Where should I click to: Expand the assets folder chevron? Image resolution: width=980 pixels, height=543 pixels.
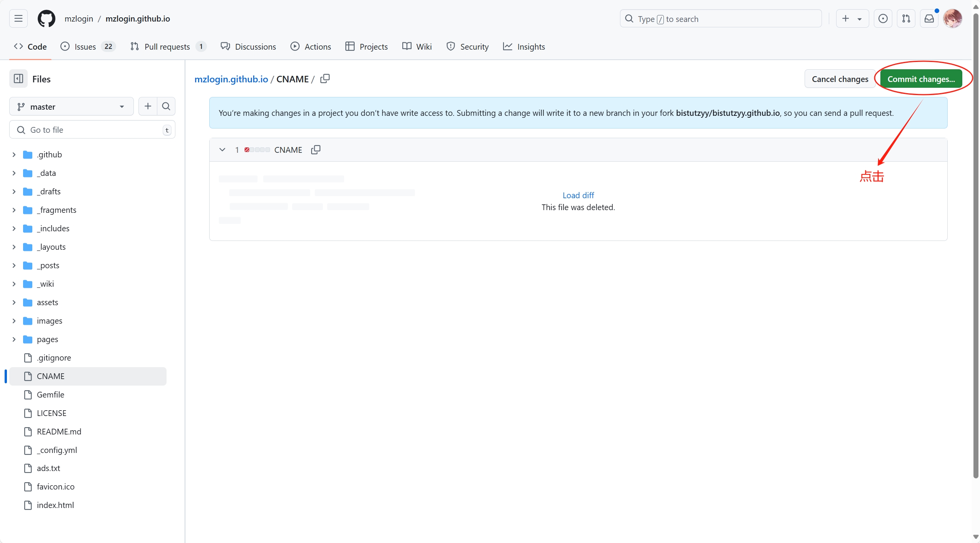pyautogui.click(x=14, y=302)
